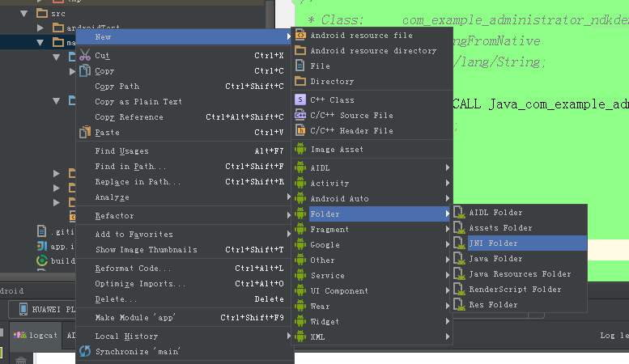Click the Synchronize 'main' refresh icon
629x364 pixels.
pos(85,351)
